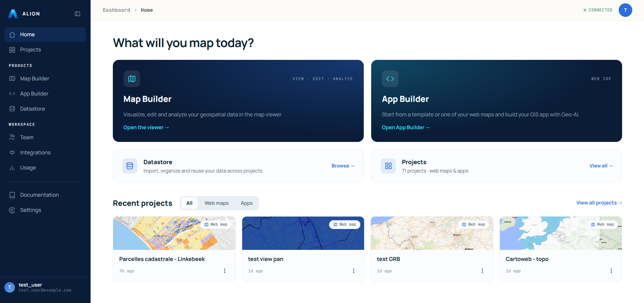644x303 pixels.
Task: Click Cartoweb - topo project title
Action: click(x=527, y=259)
